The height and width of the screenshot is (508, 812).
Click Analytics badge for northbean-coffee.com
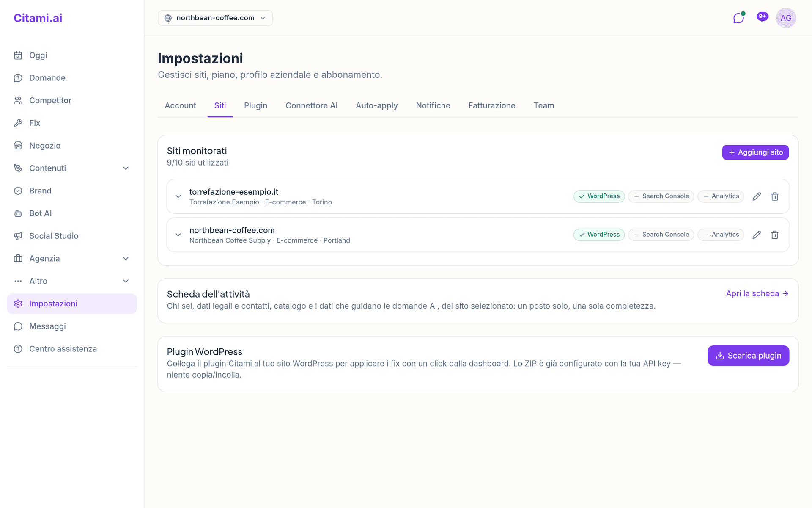click(x=721, y=235)
